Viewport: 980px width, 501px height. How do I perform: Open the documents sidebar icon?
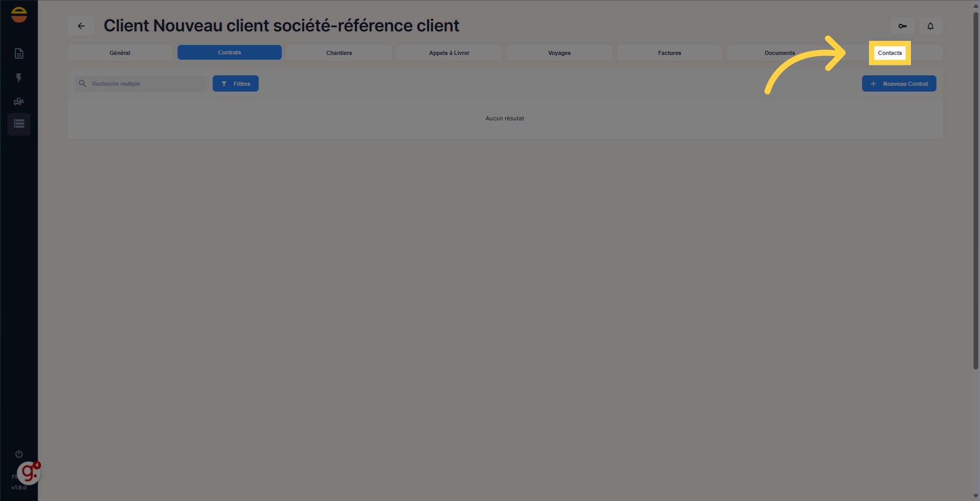[19, 53]
